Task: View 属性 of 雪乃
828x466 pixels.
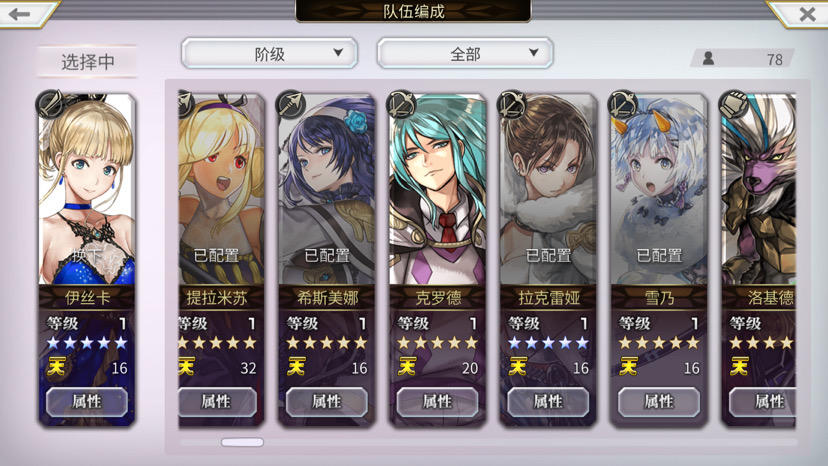Action: click(x=659, y=402)
